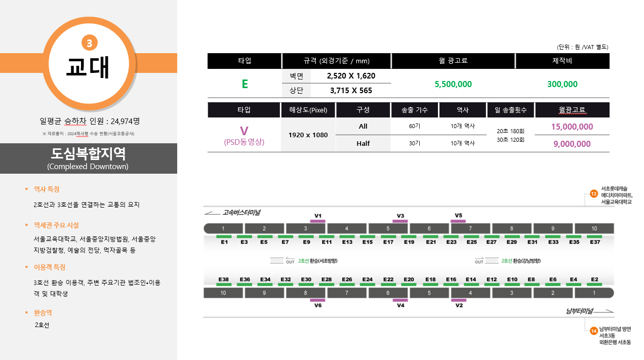
Task: Select the 9,000,000 fee value
Action: pyautogui.click(x=572, y=144)
